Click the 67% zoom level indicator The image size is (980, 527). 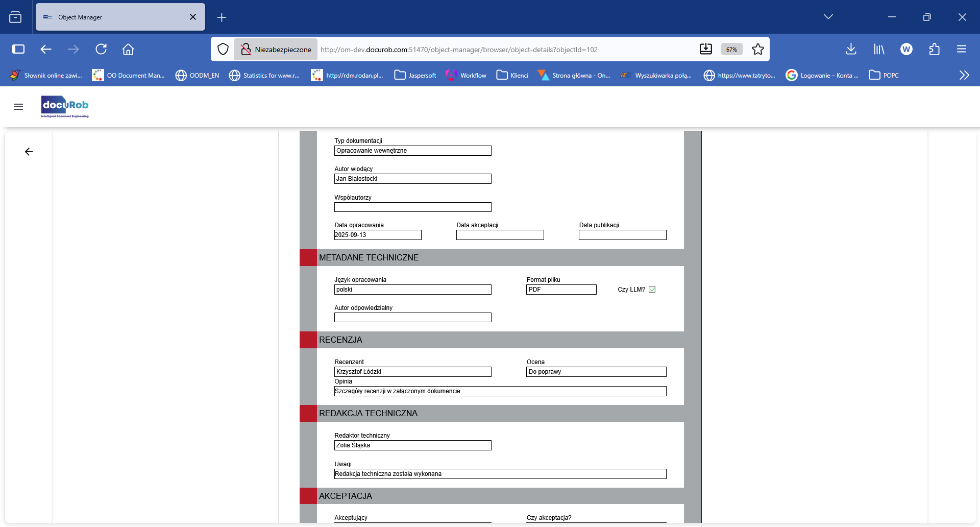[x=731, y=49]
